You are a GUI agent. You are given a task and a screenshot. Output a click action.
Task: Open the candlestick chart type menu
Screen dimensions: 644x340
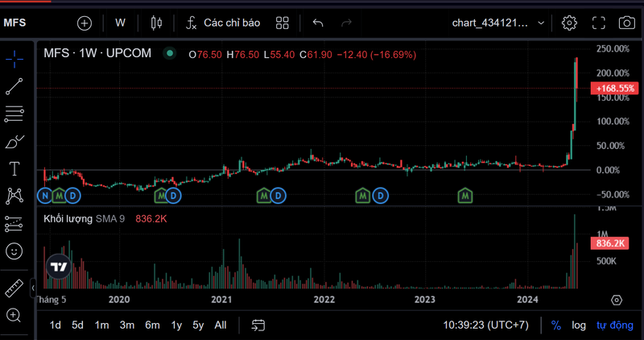click(x=156, y=23)
